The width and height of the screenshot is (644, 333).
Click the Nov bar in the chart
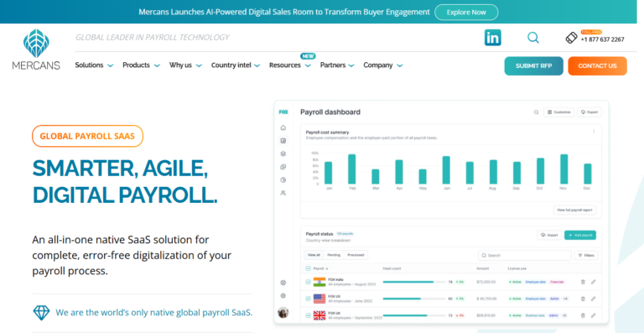click(563, 169)
